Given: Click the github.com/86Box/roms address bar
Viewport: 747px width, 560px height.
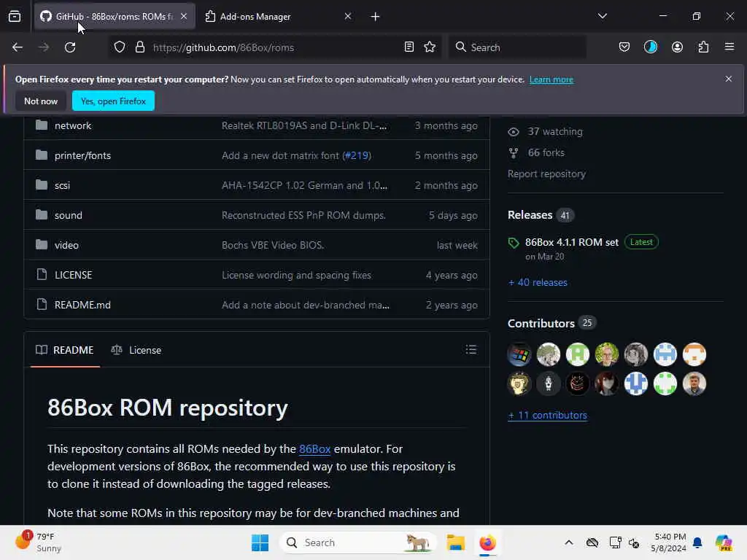Looking at the screenshot, I should click(276, 47).
